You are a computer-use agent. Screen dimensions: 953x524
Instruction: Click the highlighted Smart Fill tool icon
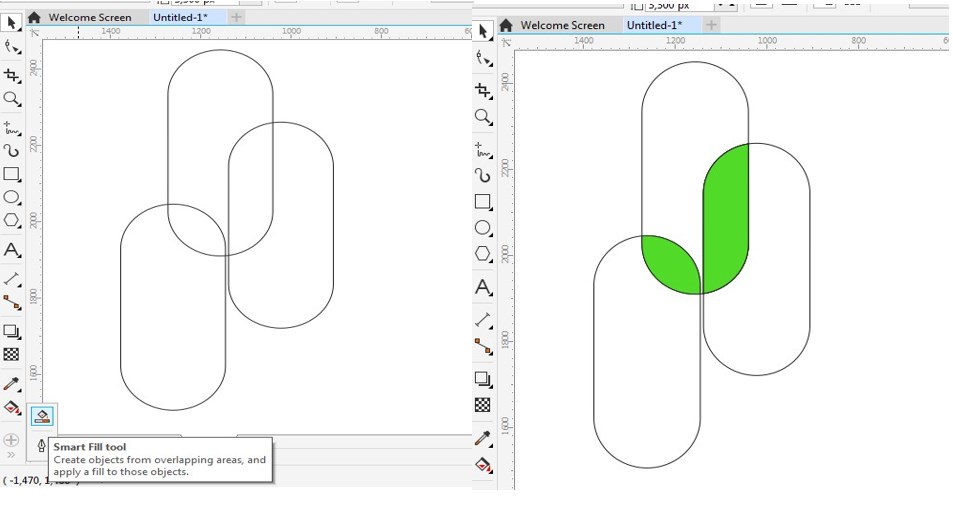42,416
